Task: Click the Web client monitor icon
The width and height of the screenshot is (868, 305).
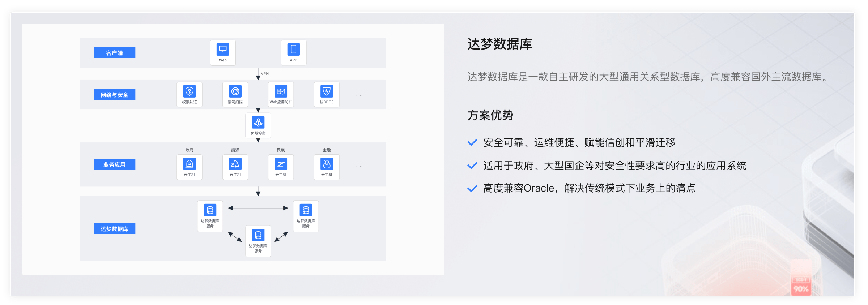Action: 223,49
